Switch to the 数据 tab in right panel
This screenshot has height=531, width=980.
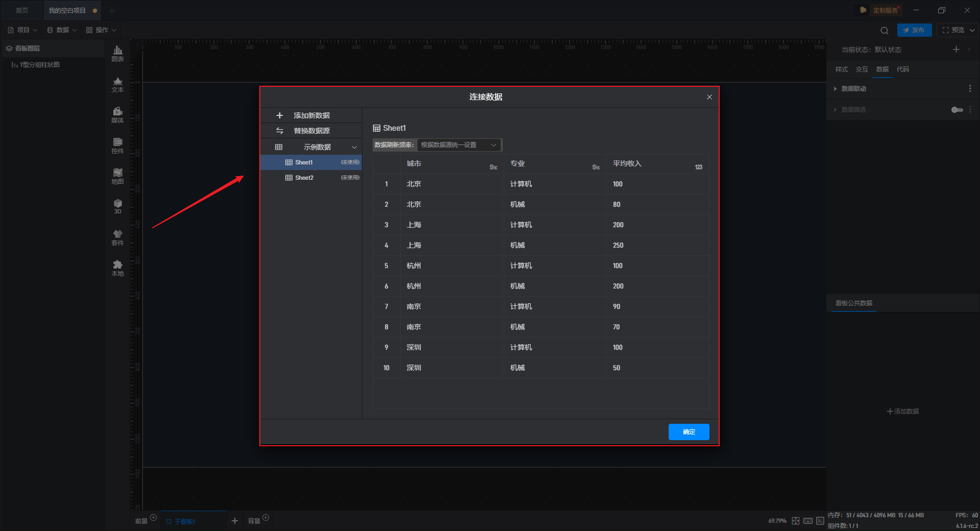[882, 69]
